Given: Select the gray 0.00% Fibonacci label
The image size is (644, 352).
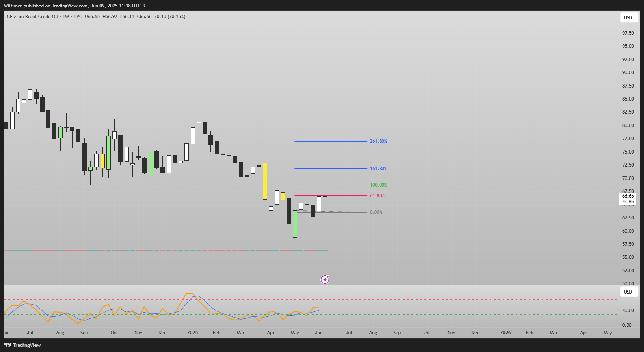Looking at the screenshot, I should pos(376,212).
